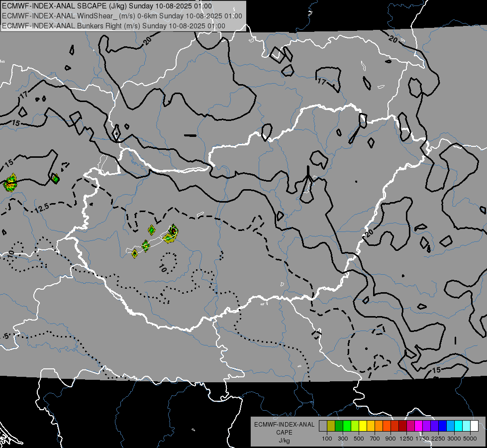Image resolution: width=487 pixels, height=448 pixels.
Task: Click the pure yellow swatch after 500
Action: pos(363,426)
